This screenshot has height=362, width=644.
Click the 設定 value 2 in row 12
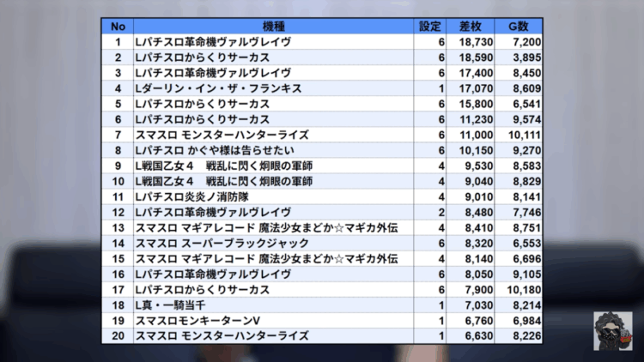click(x=440, y=212)
